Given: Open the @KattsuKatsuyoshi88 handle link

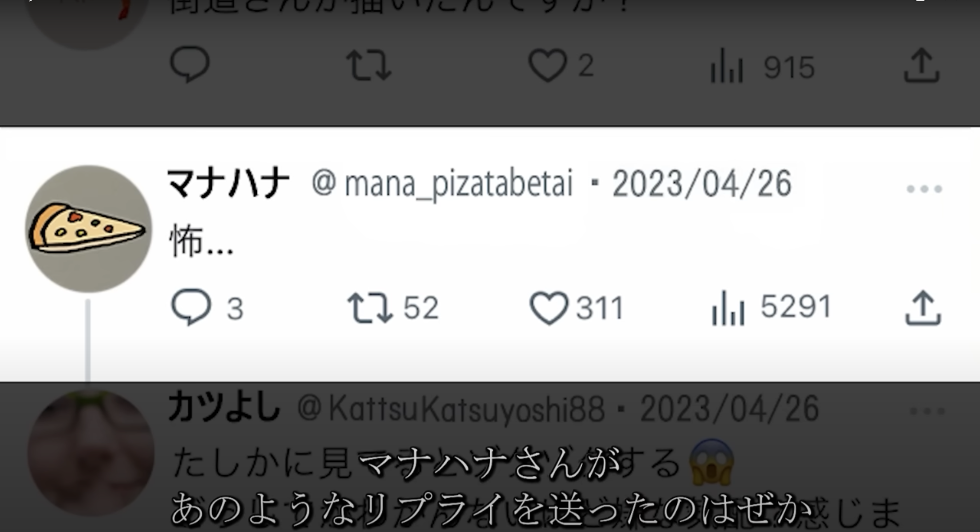Looking at the screenshot, I should (x=451, y=409).
